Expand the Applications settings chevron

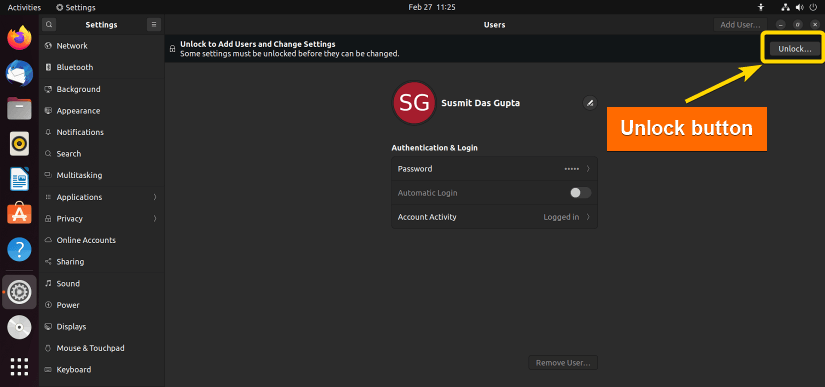click(x=155, y=197)
